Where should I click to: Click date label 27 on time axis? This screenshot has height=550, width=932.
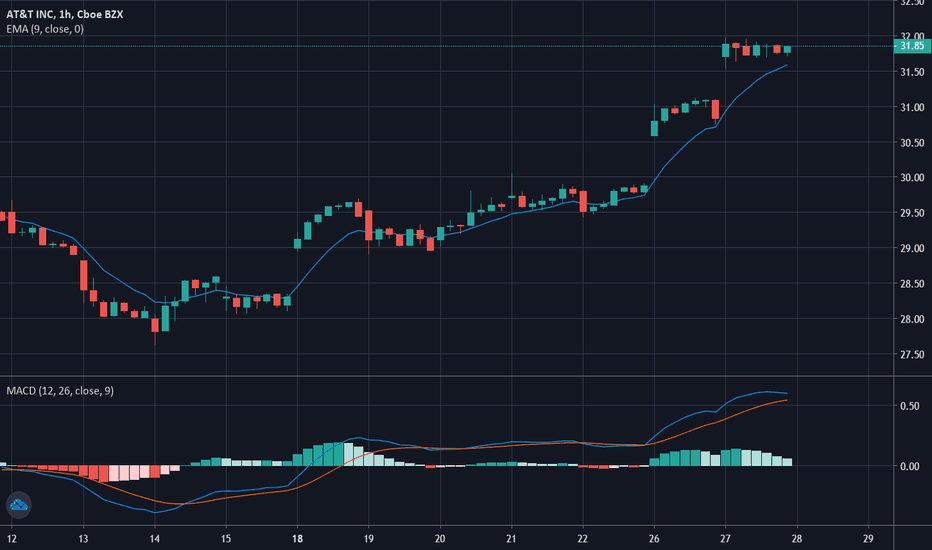point(725,539)
